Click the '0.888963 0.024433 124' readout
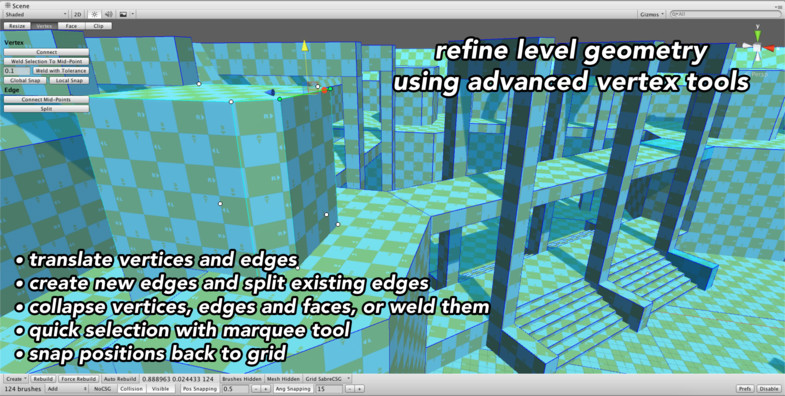This screenshot has height=396, width=785. 178,379
